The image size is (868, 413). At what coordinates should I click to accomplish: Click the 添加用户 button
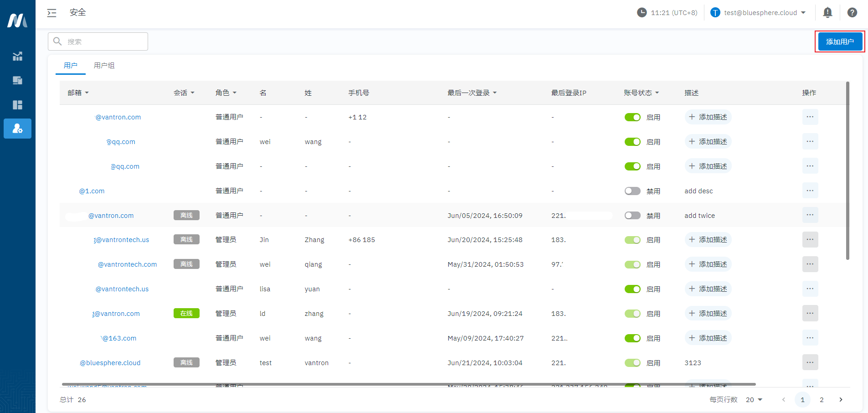[840, 41]
